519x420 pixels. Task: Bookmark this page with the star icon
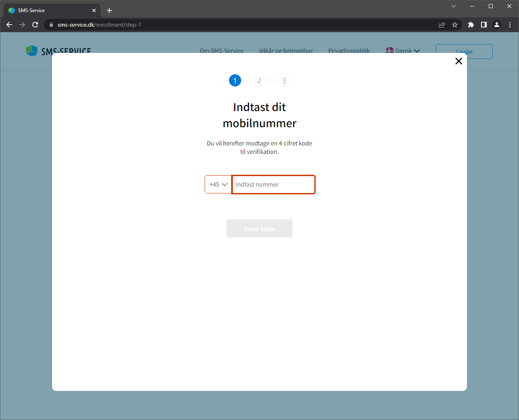455,25
